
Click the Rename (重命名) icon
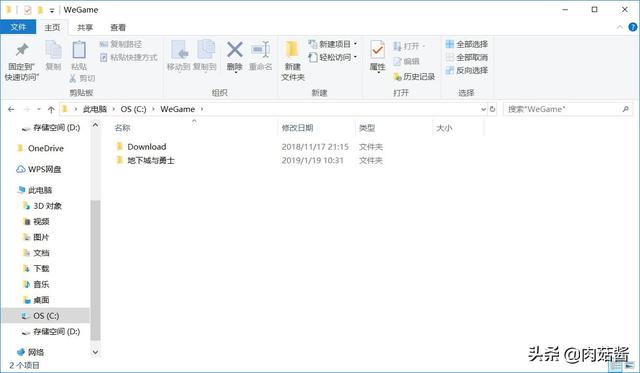260,50
